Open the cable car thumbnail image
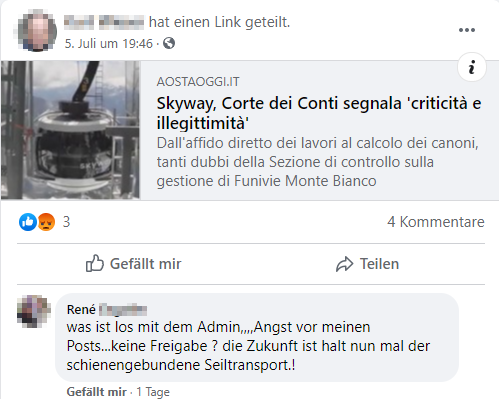Screen dimensions: 499x399 [70, 130]
